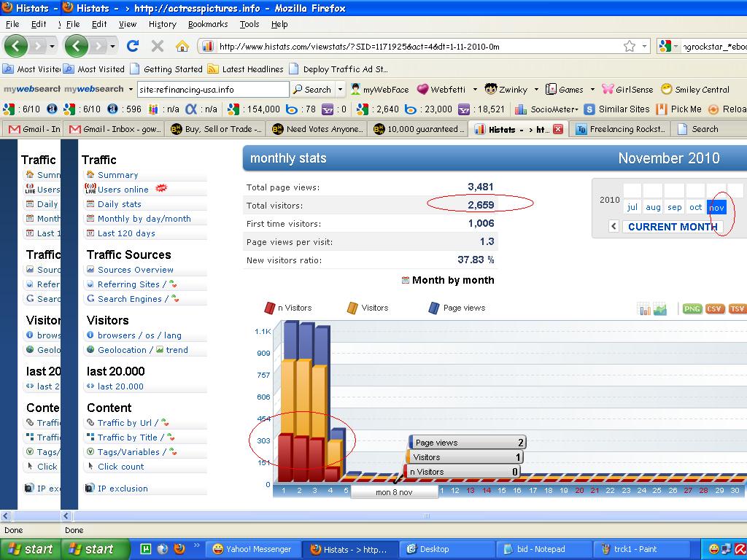747x560 pixels.
Task: Switch to the Need Votes Anyone tab
Action: 318,129
